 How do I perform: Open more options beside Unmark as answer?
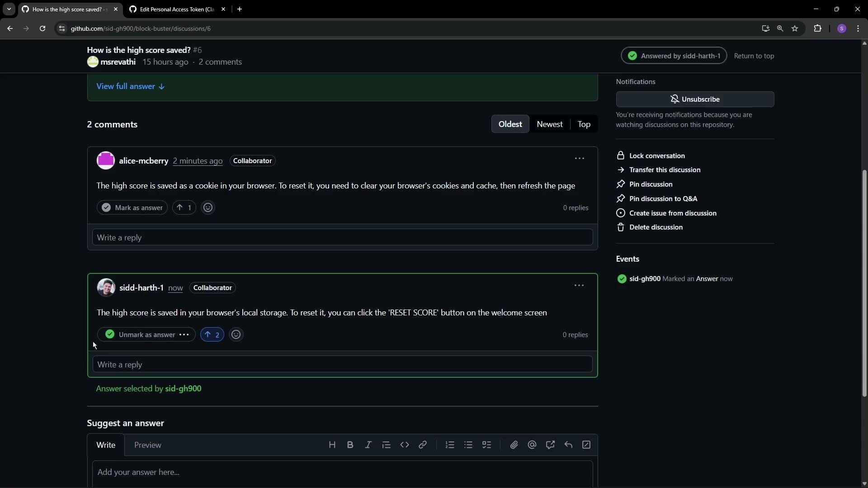click(x=184, y=335)
